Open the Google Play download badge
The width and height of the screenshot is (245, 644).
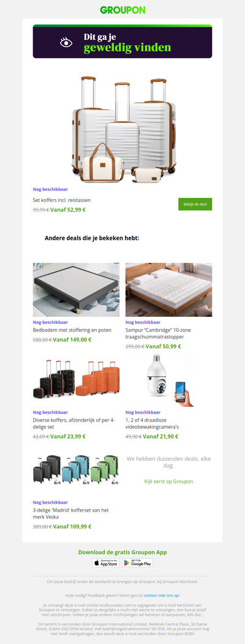137,563
